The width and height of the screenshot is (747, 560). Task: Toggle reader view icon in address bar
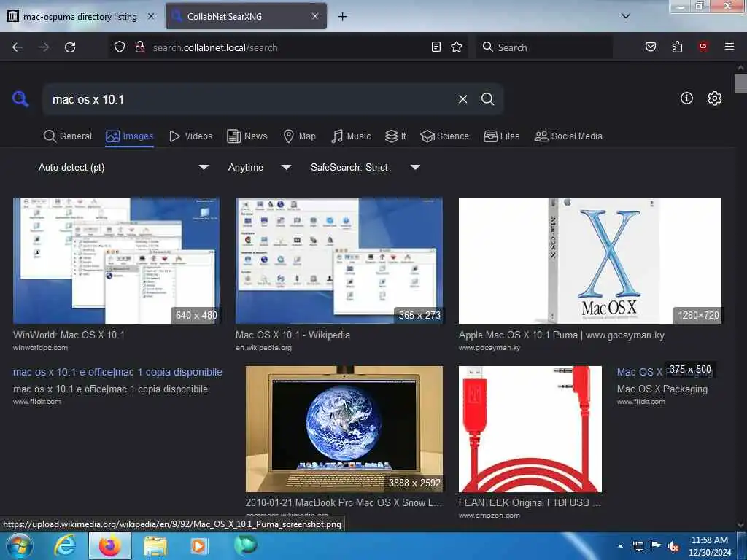click(x=436, y=47)
